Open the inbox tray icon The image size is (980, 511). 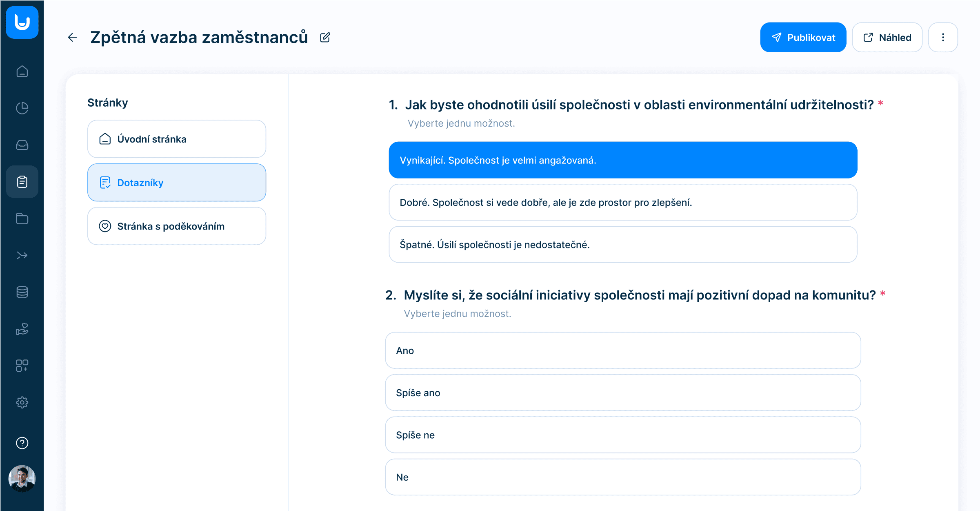point(22,145)
